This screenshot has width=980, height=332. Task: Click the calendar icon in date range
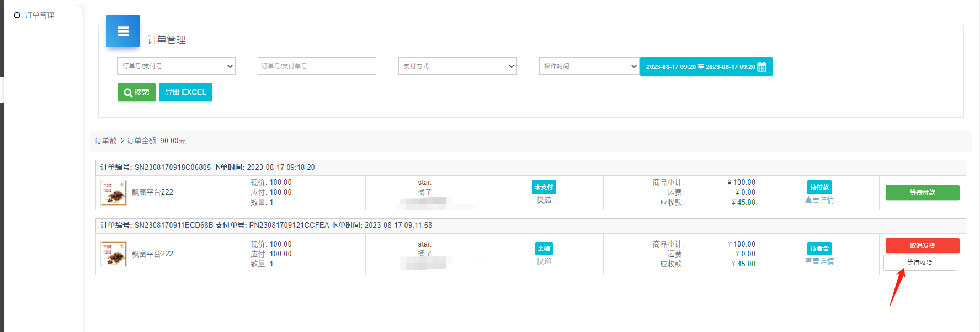[762, 67]
